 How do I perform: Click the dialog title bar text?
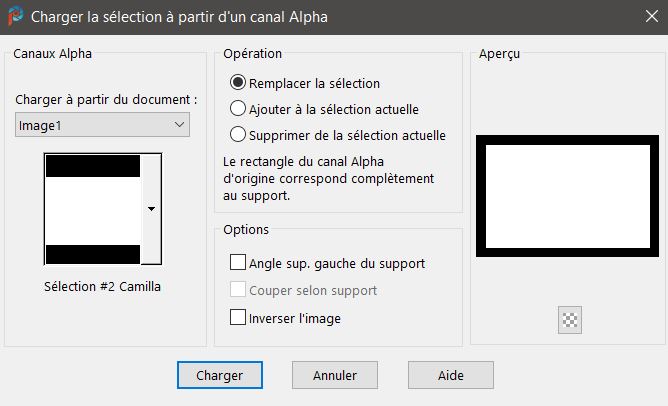[x=179, y=17]
